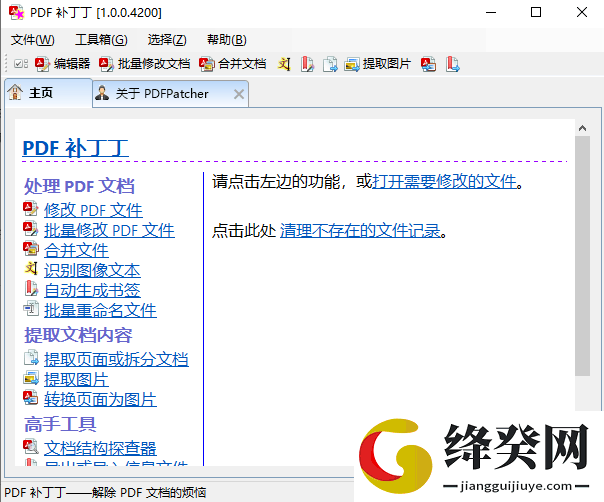The image size is (604, 502).
Task: Open the 文档结构探查器 link
Action: (x=100, y=448)
